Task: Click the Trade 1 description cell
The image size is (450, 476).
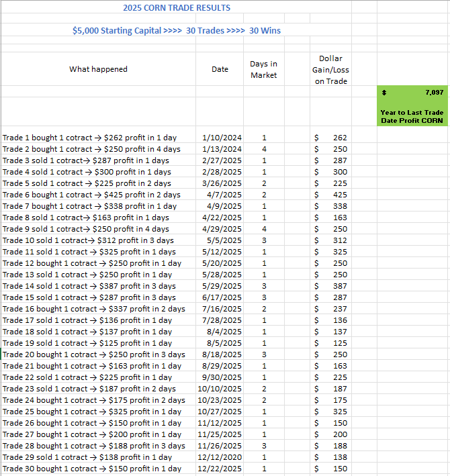Action: 90,138
